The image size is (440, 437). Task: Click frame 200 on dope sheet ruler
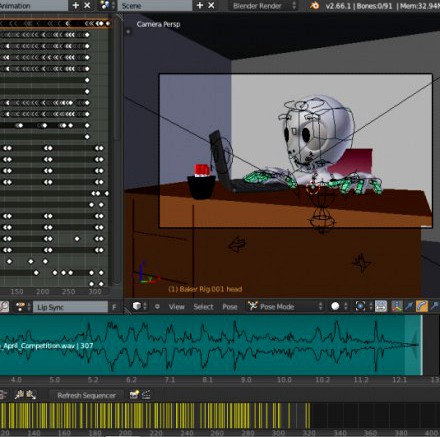[x=43, y=292]
